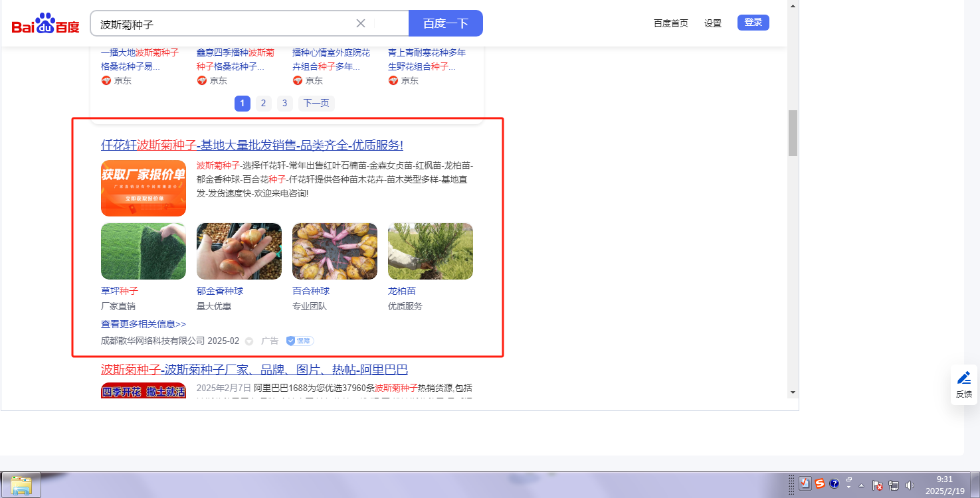This screenshot has width=980, height=498.
Task: Click the lily bulbs thumbnail
Action: [335, 251]
